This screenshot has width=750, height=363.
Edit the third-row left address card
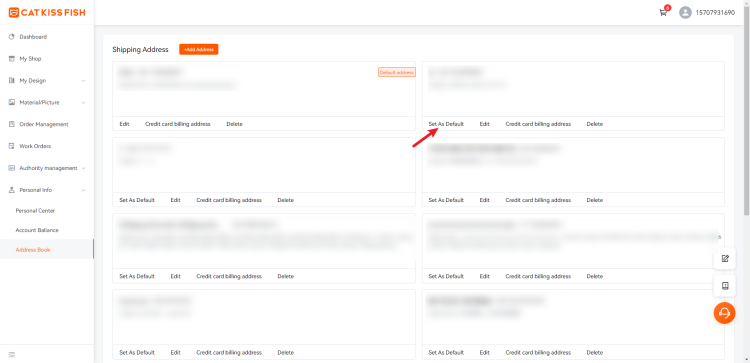tap(176, 276)
